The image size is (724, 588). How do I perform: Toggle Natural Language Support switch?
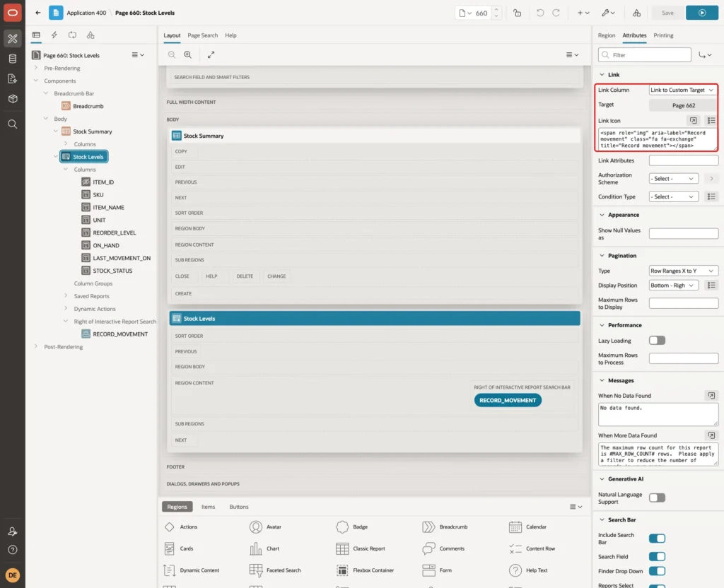[x=657, y=498]
